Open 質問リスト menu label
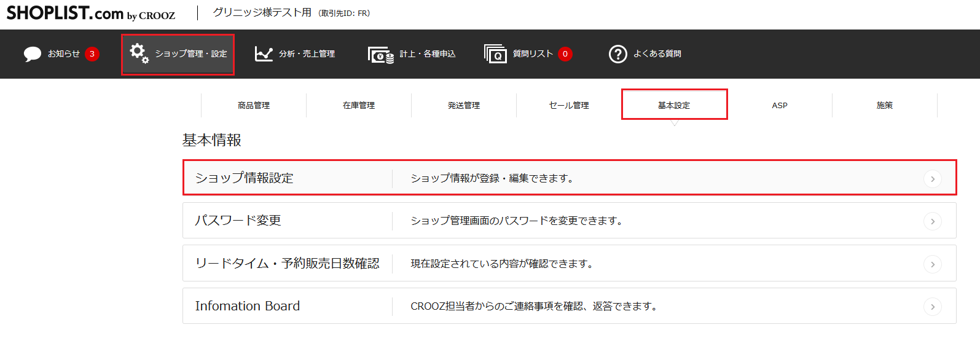 [533, 54]
